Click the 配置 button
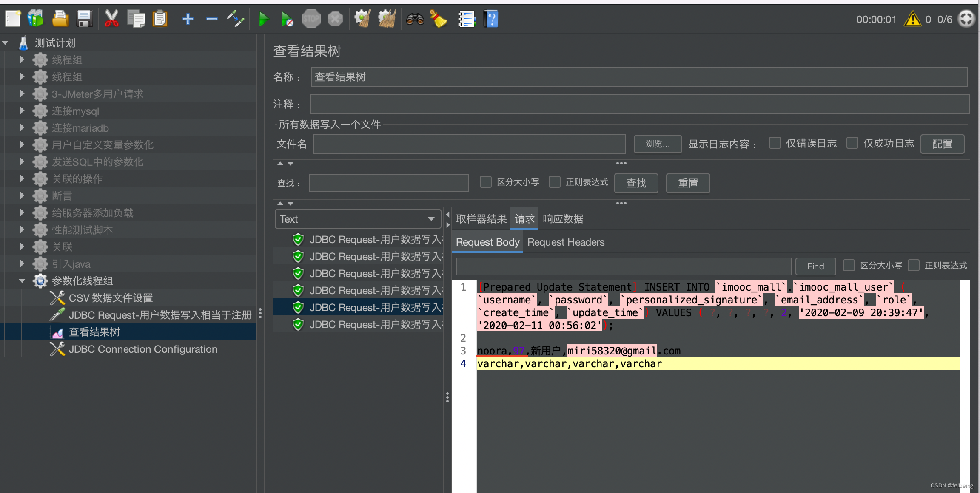This screenshot has width=980, height=493. tap(942, 144)
